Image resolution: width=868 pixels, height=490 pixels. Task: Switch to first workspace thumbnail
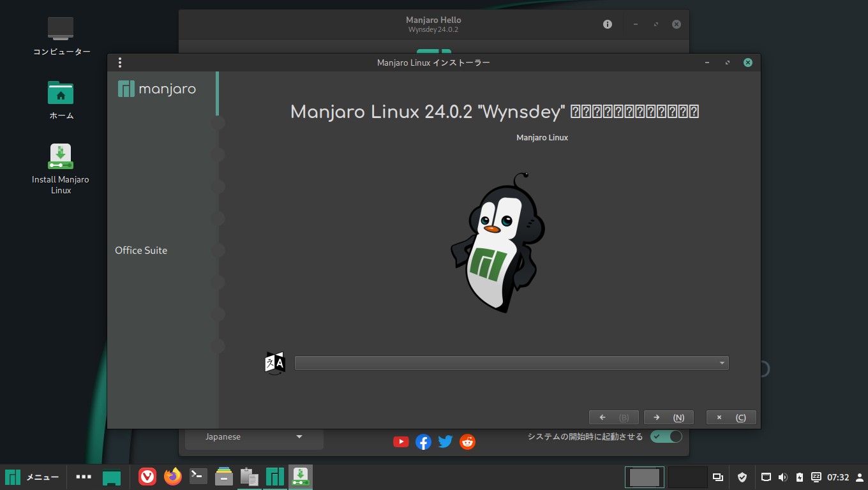tap(644, 477)
